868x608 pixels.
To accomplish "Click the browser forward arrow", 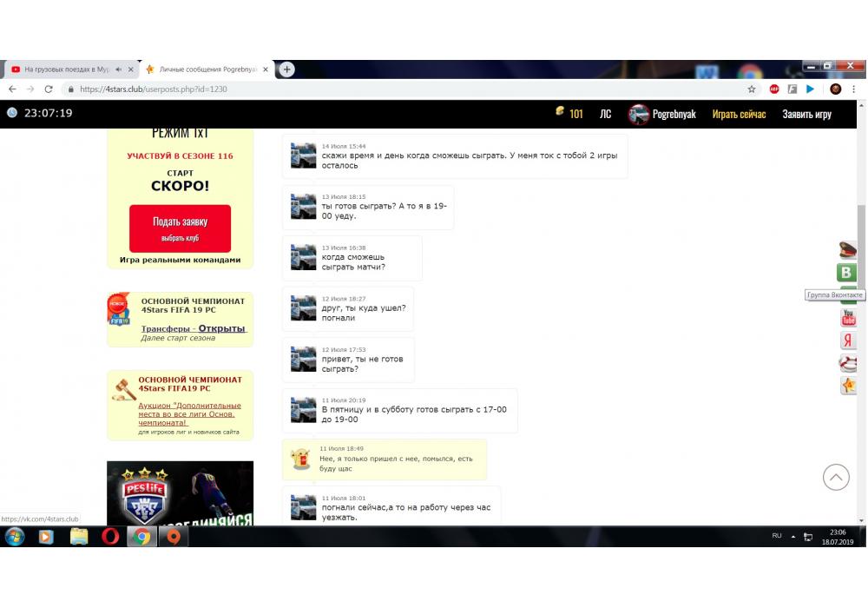I will [x=30, y=89].
